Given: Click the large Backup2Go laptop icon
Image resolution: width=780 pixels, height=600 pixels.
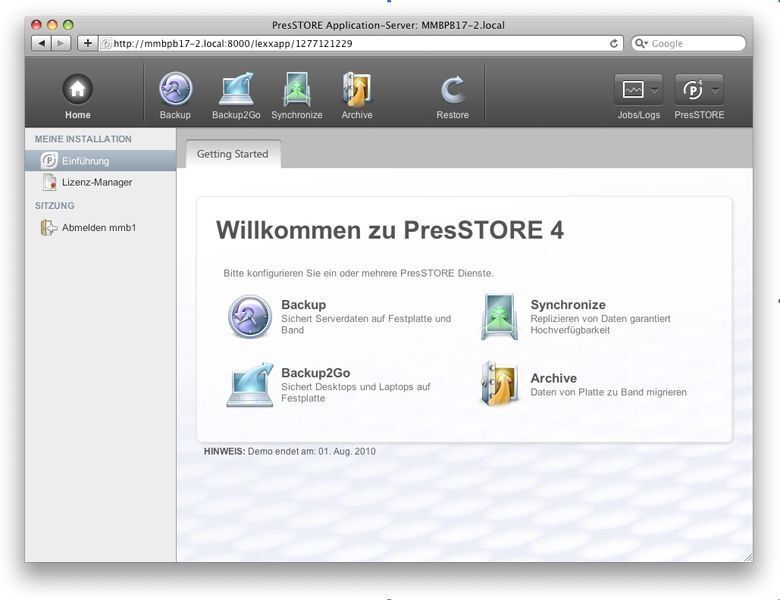Looking at the screenshot, I should pos(250,385).
